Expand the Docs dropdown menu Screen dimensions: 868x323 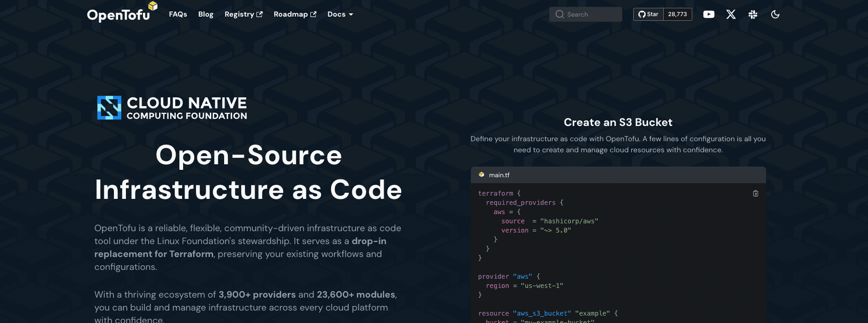(340, 14)
